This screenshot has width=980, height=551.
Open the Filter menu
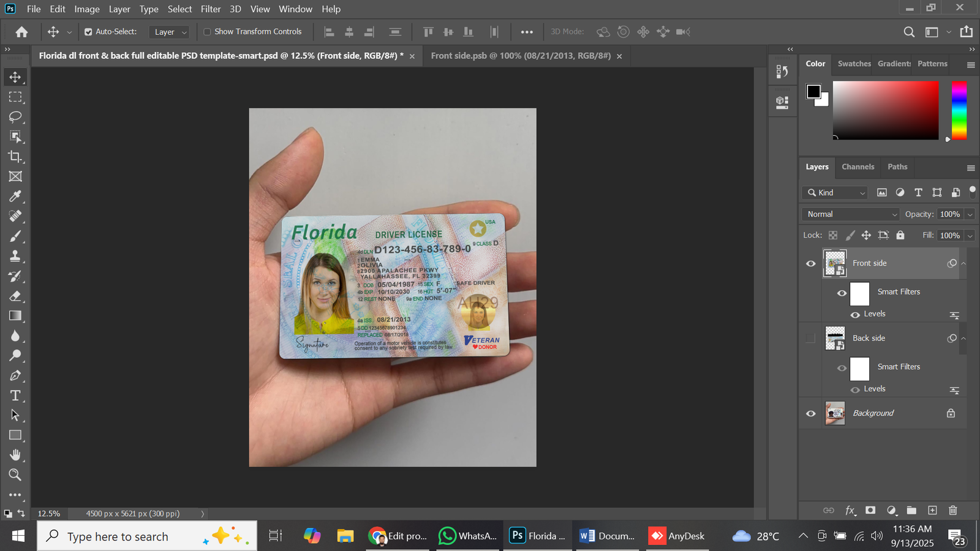point(210,9)
